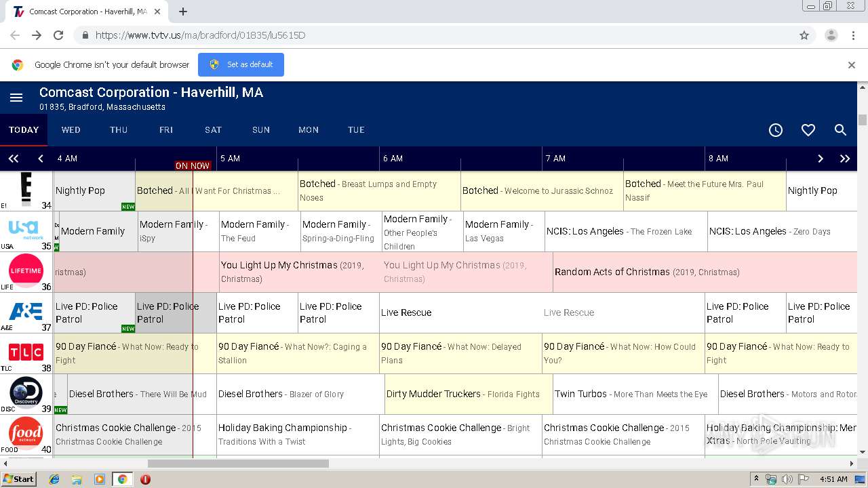The width and height of the screenshot is (868, 488).
Task: Select the TLC channel logo
Action: click(26, 352)
